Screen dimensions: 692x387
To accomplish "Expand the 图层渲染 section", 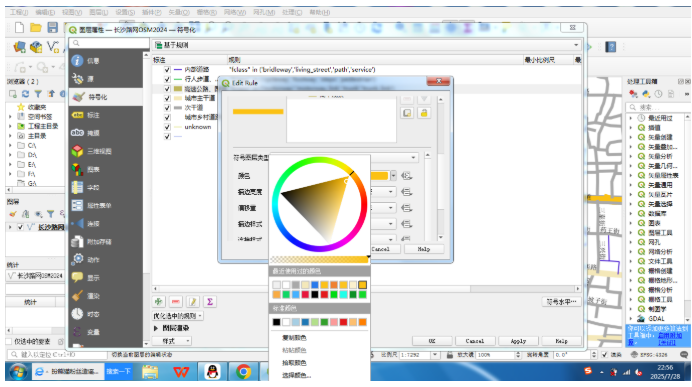I will [156, 328].
